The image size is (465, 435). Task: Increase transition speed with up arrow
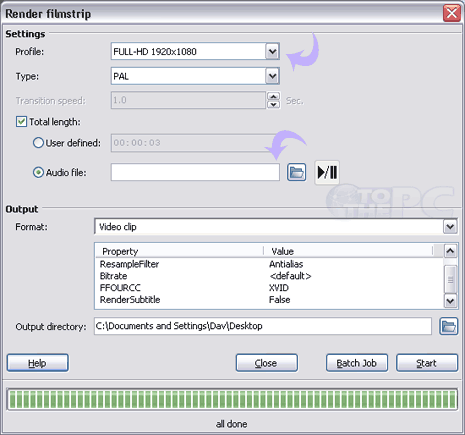point(274,96)
